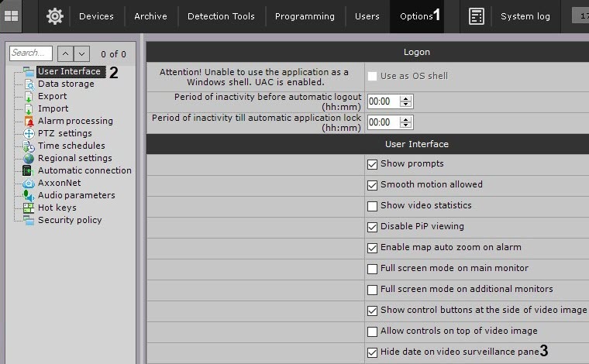Screen dimensions: 589x364
Task: Click the Hot keys icon
Action: (x=29, y=208)
